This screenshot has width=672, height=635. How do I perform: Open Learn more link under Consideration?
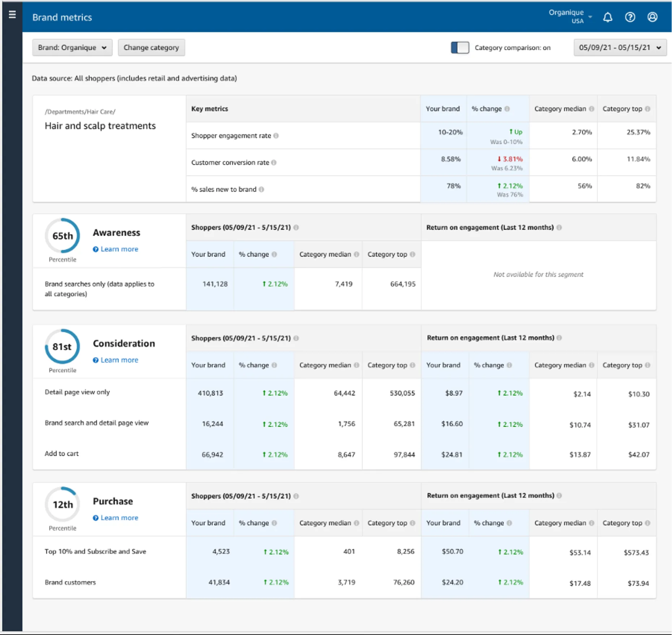[x=119, y=360]
